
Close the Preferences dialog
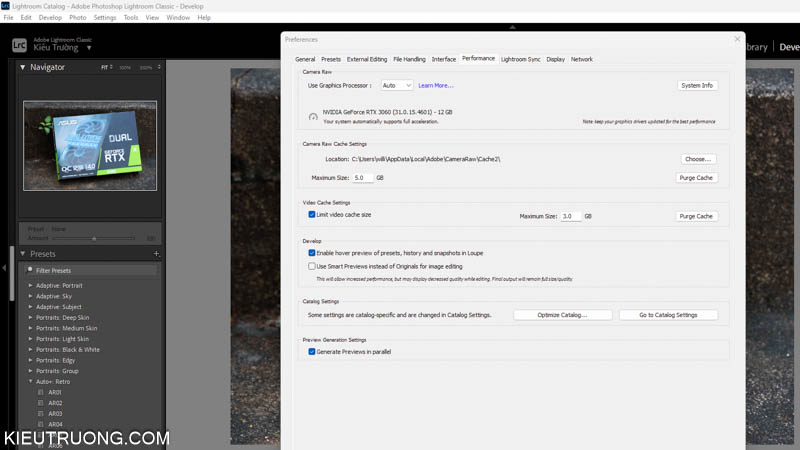[737, 39]
